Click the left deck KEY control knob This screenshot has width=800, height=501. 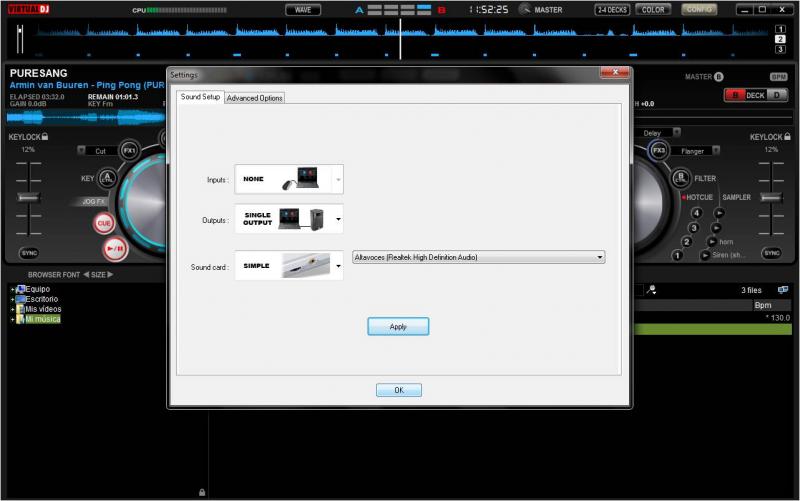tap(107, 178)
